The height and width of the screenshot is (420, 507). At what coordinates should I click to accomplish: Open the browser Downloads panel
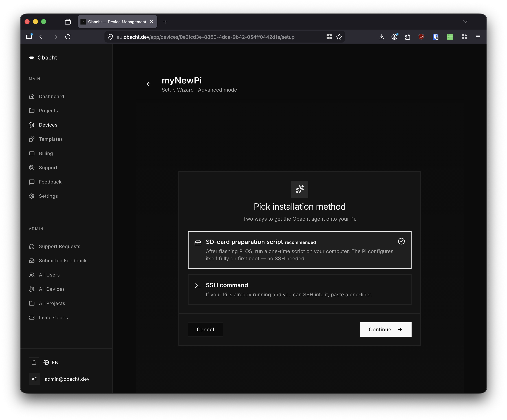coord(381,37)
